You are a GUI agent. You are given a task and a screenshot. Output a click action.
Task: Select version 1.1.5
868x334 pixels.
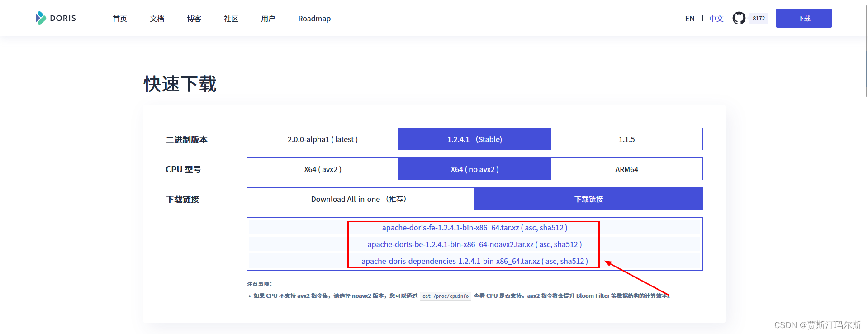(626, 139)
